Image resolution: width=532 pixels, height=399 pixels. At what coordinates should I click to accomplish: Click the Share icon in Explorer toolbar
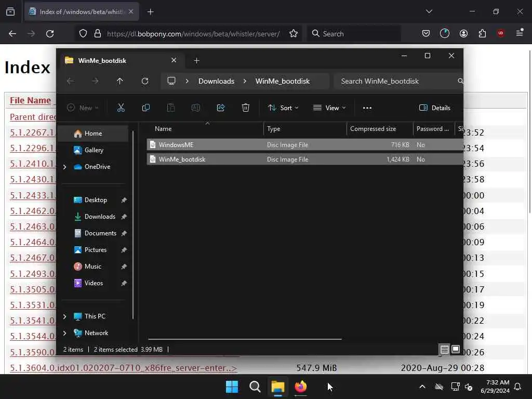tap(220, 108)
